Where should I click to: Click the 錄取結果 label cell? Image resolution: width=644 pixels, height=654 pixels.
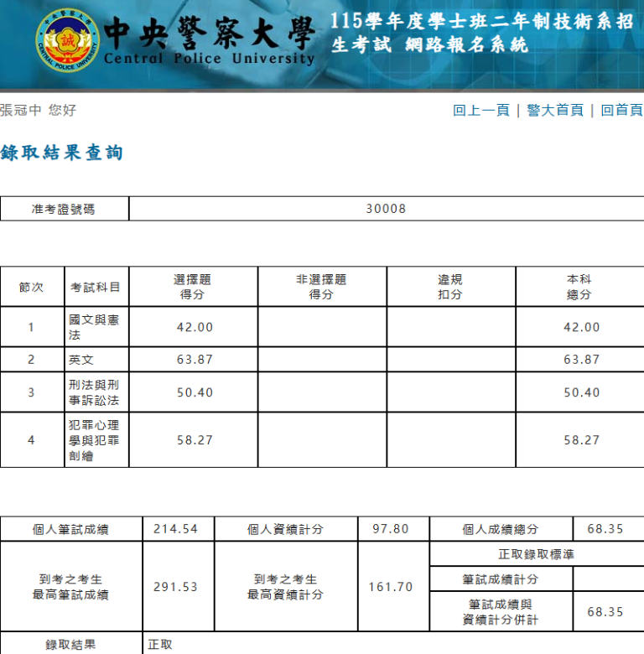click(71, 644)
